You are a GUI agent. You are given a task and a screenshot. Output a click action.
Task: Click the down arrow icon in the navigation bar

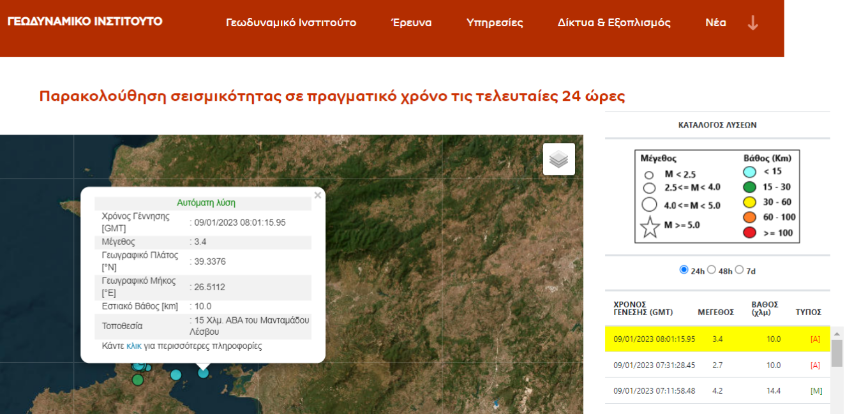(x=752, y=23)
